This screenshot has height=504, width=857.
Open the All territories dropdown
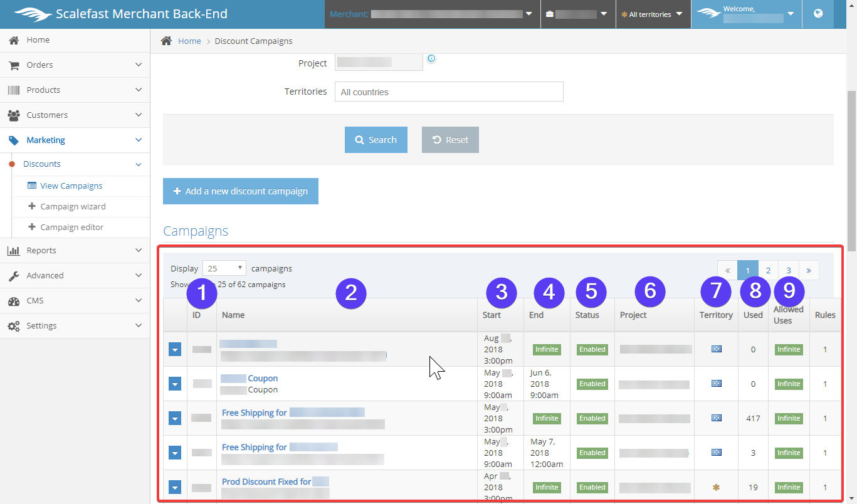[x=651, y=14]
